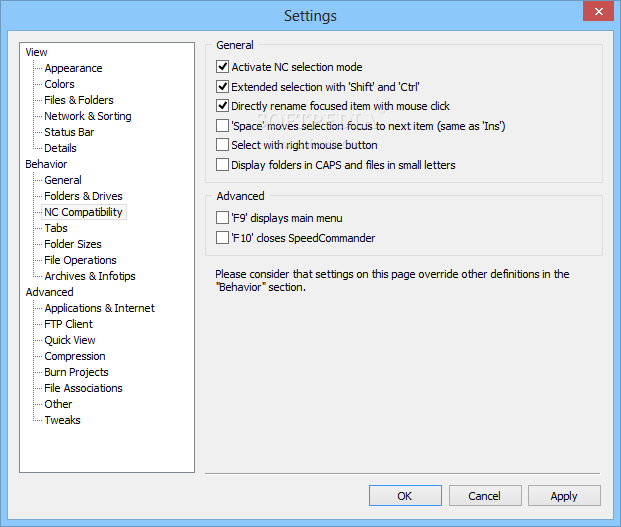
Task: Open Quick View settings
Action: coord(70,340)
